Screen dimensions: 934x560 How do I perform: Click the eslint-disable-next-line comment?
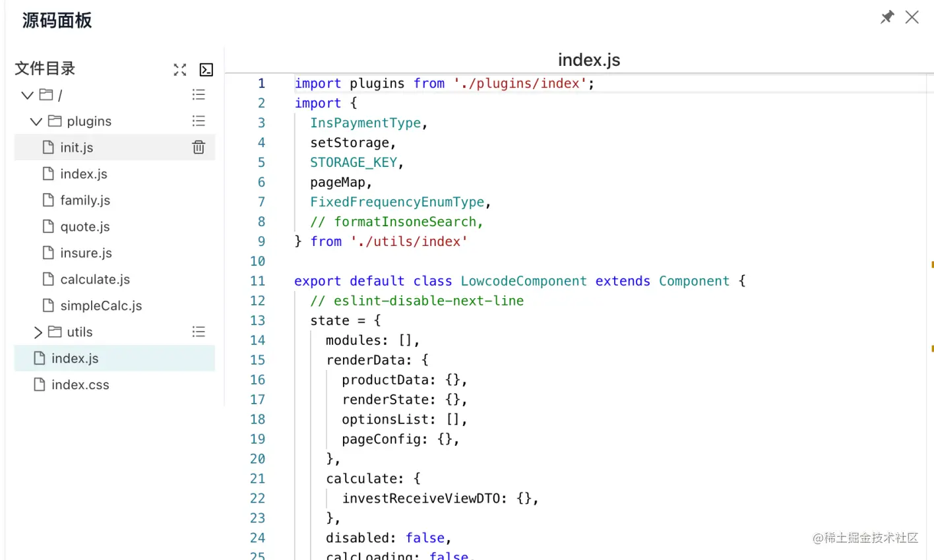417,301
